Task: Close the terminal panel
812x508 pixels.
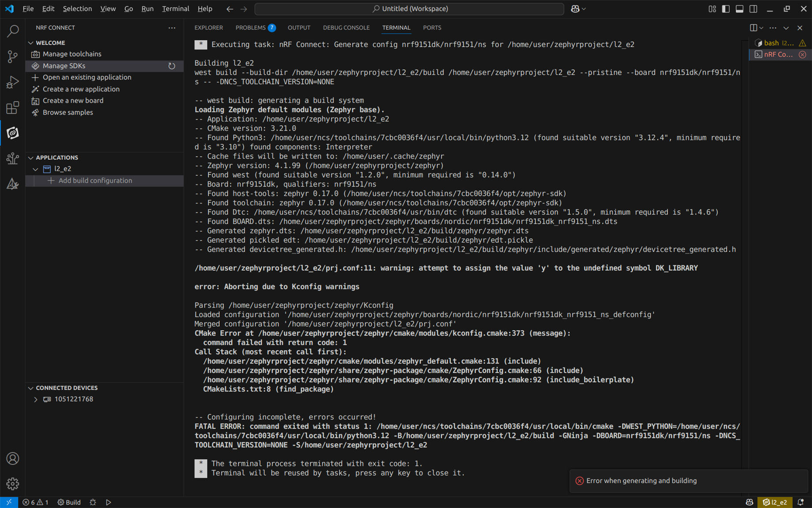Action: tap(800, 27)
